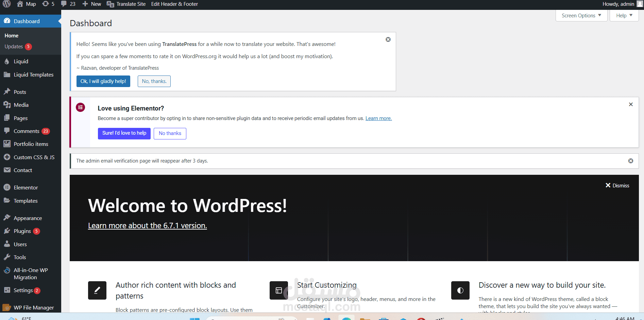
Task: Open the Elementor 'Learn more.' link
Action: (378, 118)
